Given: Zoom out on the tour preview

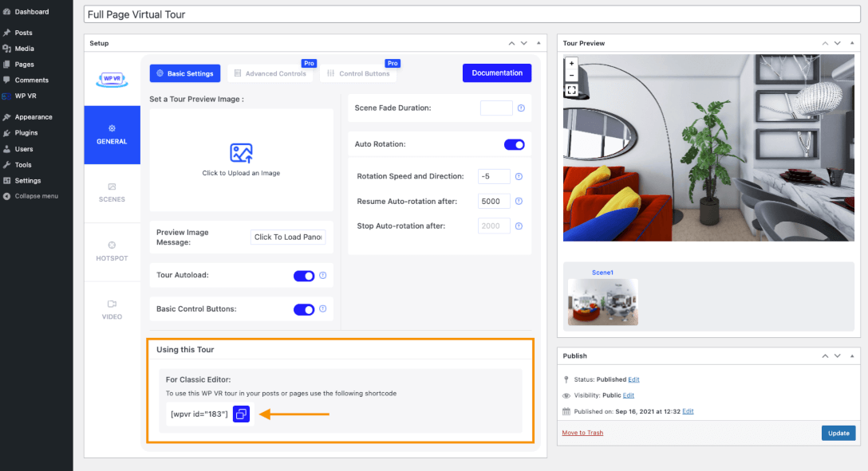Looking at the screenshot, I should pyautogui.click(x=571, y=75).
